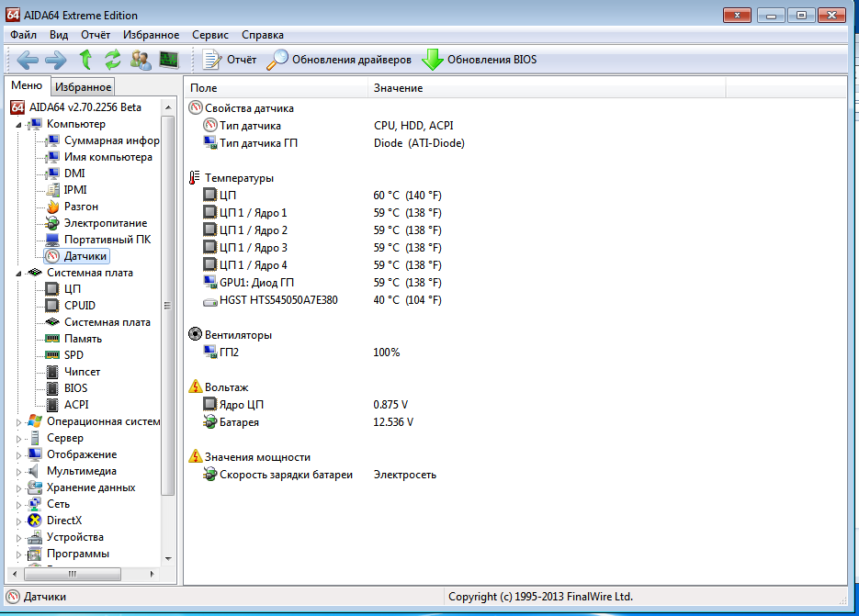Viewport: 859px width, 616px height.
Task: Click the ACPI chip icon
Action: click(52, 405)
